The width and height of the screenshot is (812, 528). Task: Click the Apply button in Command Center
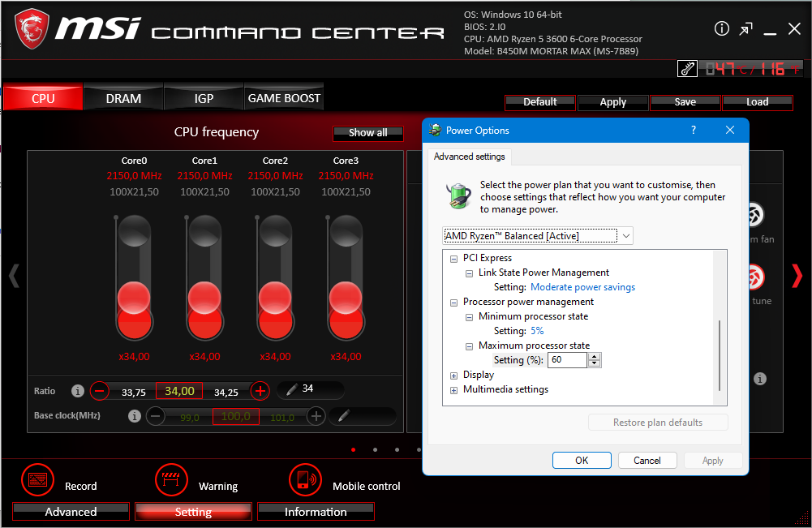point(612,102)
